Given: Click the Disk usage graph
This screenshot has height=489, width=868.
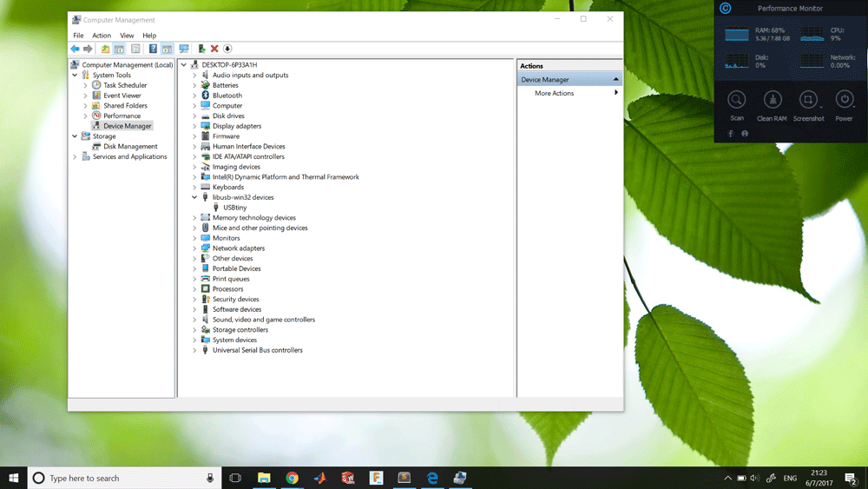Looking at the screenshot, I should pos(737,61).
